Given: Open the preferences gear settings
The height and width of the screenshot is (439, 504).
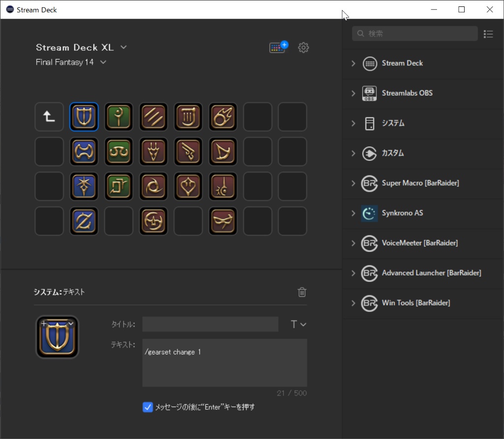Looking at the screenshot, I should [303, 47].
